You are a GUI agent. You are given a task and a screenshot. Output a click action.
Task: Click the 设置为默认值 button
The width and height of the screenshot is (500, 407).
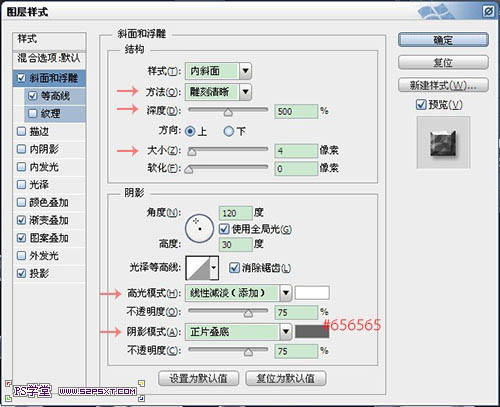(x=198, y=378)
